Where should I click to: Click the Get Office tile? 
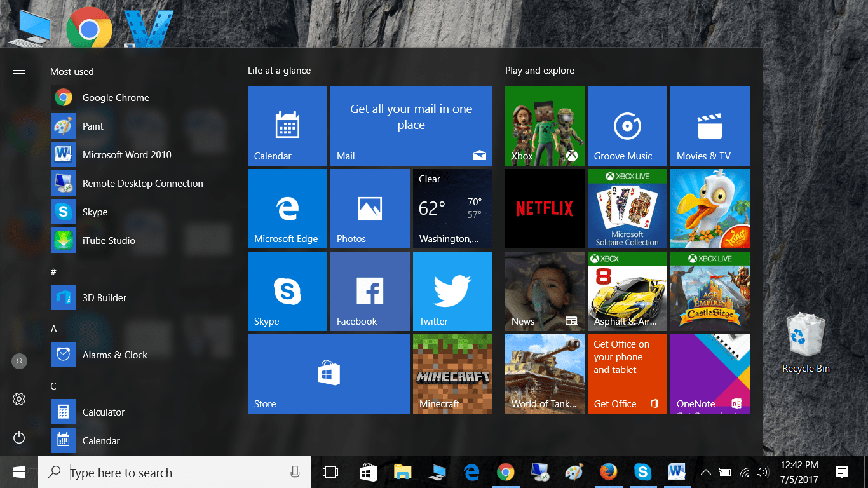point(627,374)
